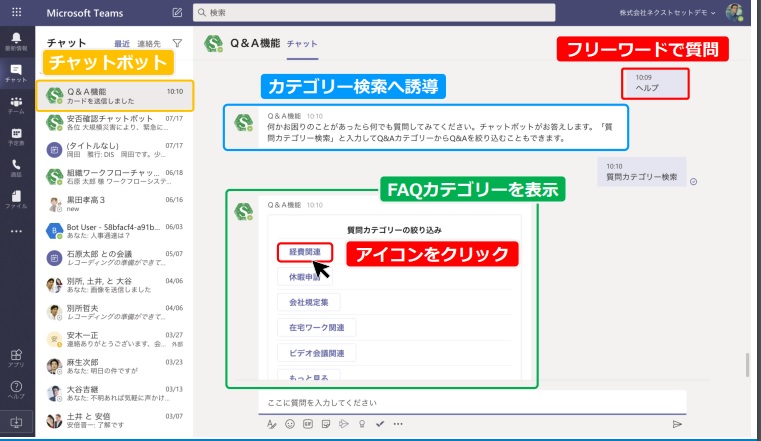
Task: Open the (タイトルなし) chat entry
Action: [115, 149]
